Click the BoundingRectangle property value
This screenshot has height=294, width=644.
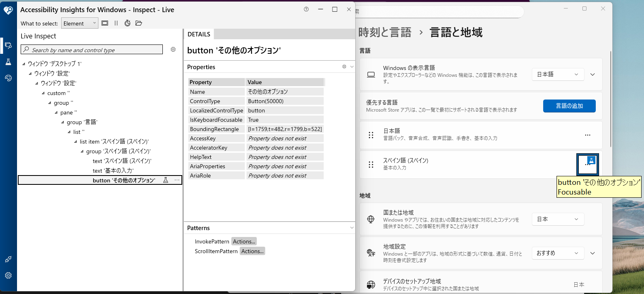tap(285, 129)
